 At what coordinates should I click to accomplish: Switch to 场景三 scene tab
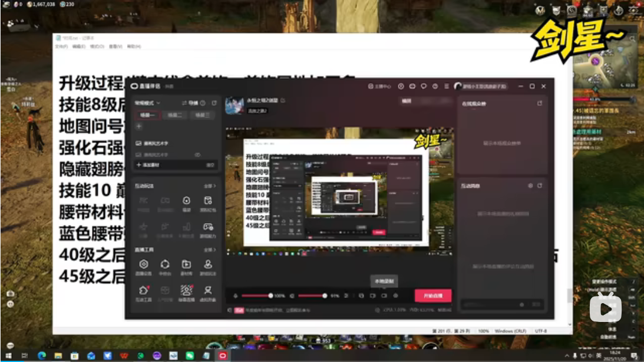coord(203,115)
